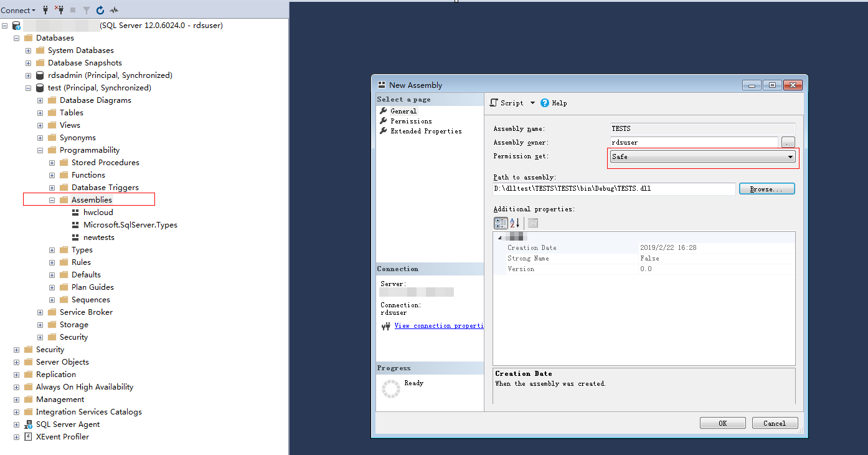Cancel the New Assembly dialog
868x455 pixels.
[775, 423]
